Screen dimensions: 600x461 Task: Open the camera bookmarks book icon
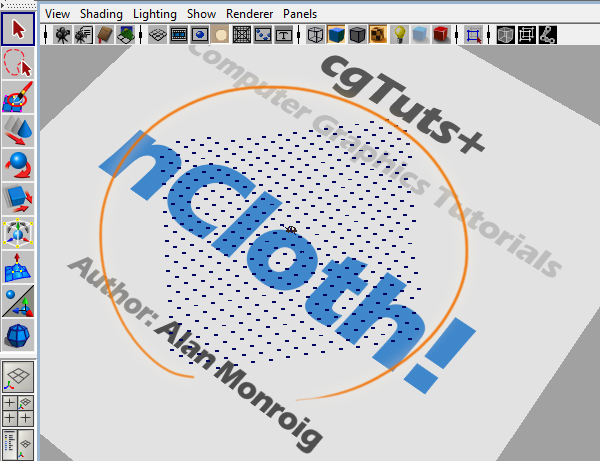tap(104, 35)
